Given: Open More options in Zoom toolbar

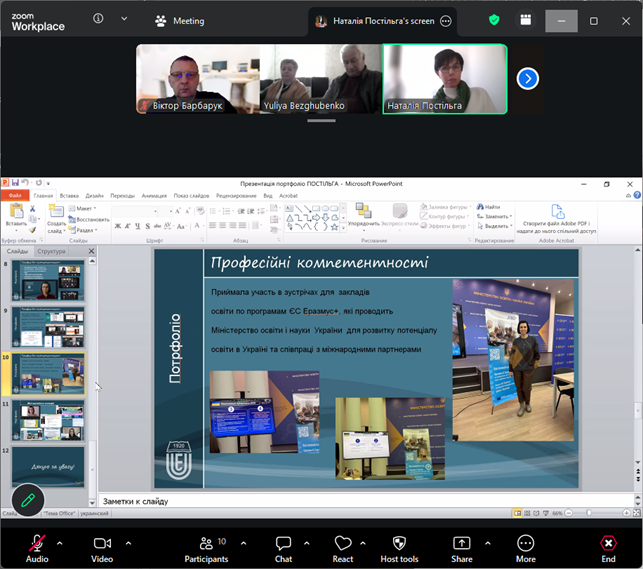Looking at the screenshot, I should 526,549.
